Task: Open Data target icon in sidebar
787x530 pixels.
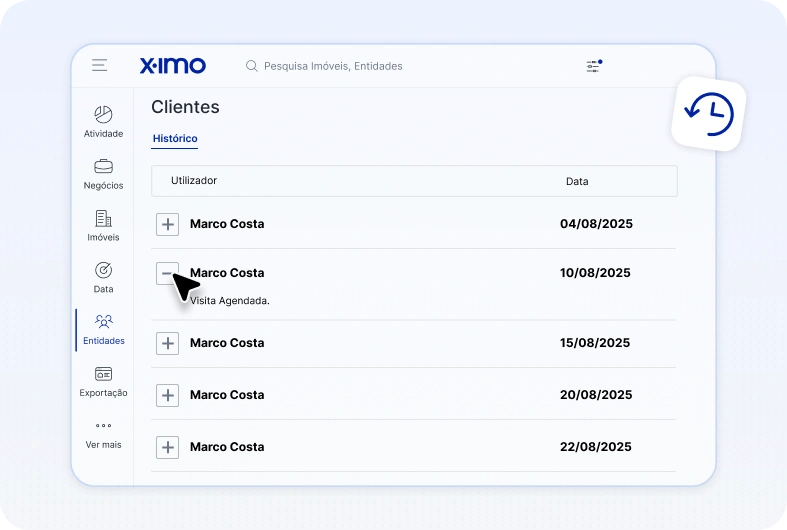Action: click(x=103, y=271)
